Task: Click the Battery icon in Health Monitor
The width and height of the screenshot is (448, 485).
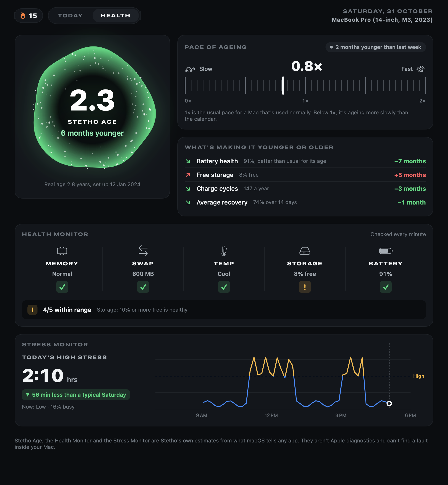Action: coord(386,251)
